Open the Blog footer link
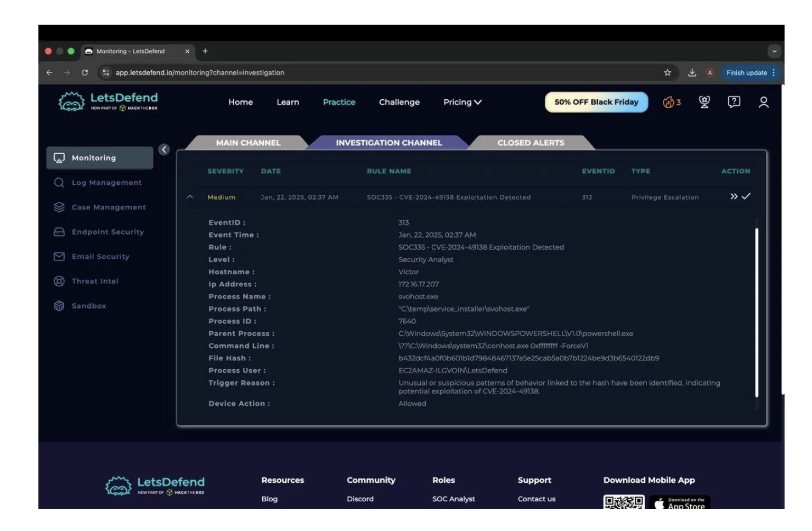The height and width of the screenshot is (531, 812). 269,499
